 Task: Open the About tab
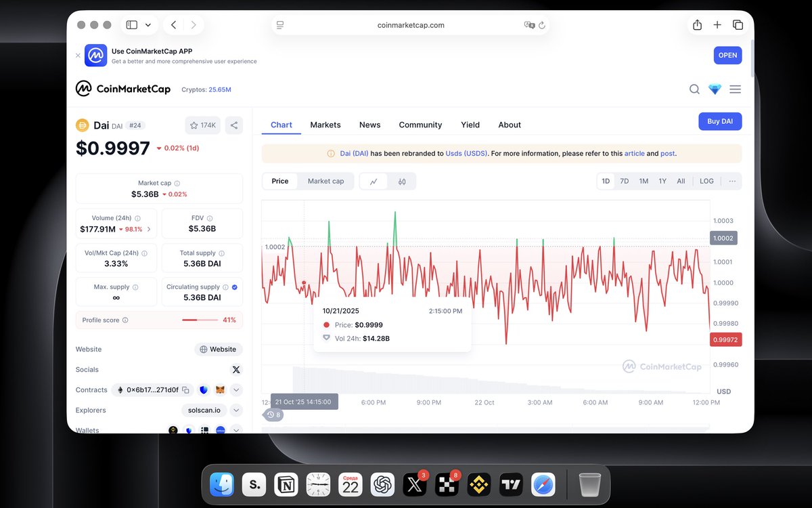coord(510,125)
